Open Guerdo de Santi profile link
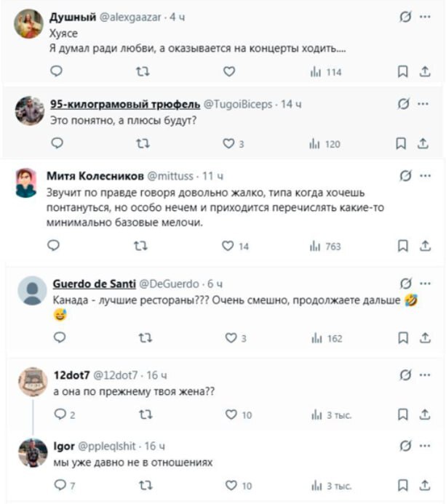Viewport: 446px width, 504px height. pos(94,283)
